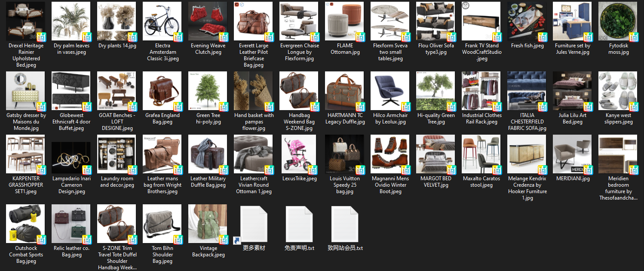Select Flou Oliver Sofa type3.jpg thumbnail
644x271 pixels.
click(x=436, y=21)
